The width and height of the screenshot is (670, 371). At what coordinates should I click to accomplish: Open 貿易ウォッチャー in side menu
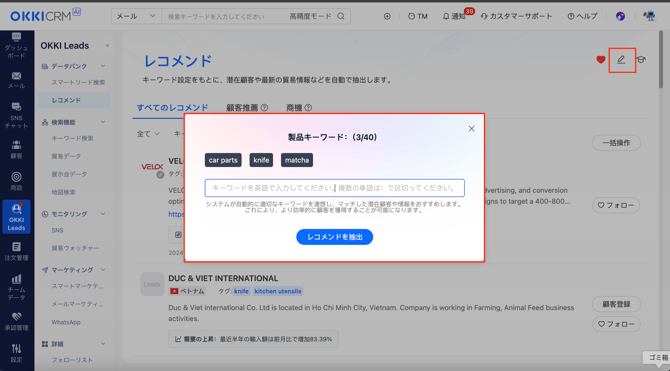click(75, 248)
